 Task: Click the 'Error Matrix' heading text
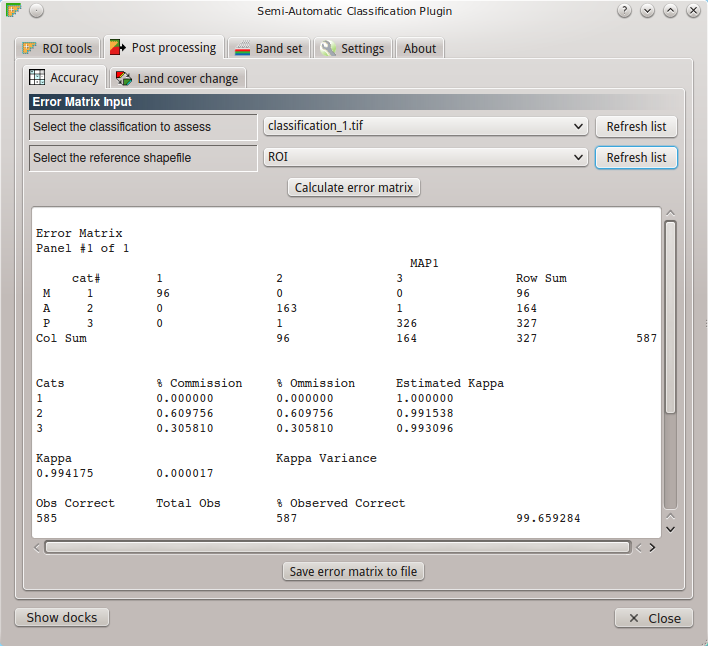tap(79, 233)
